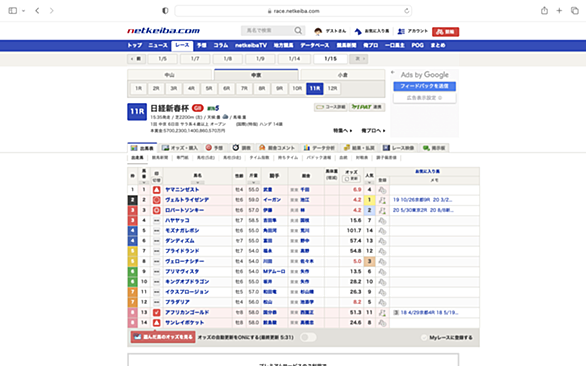Click the Safari share icon
Viewport: 586px width, 366px height.
544,10
